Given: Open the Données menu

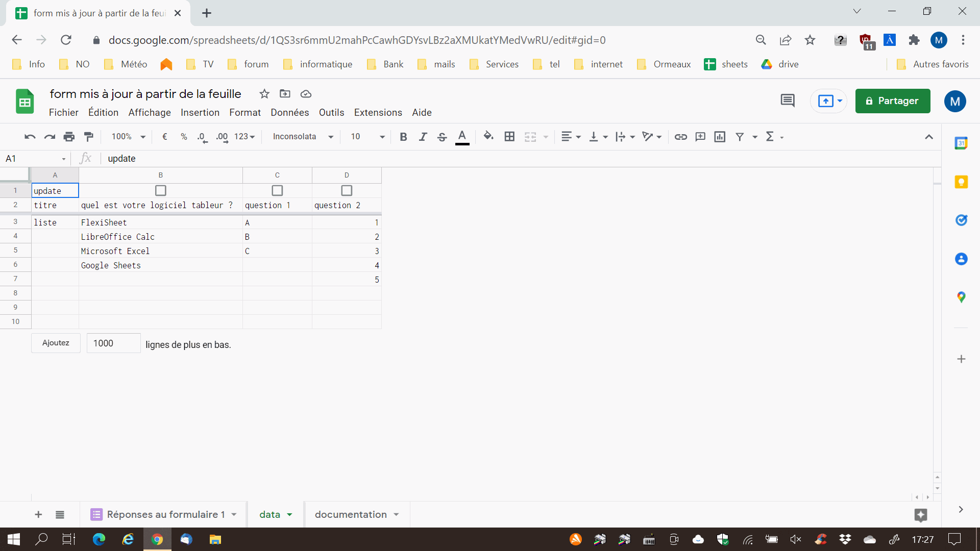Looking at the screenshot, I should click(x=289, y=112).
